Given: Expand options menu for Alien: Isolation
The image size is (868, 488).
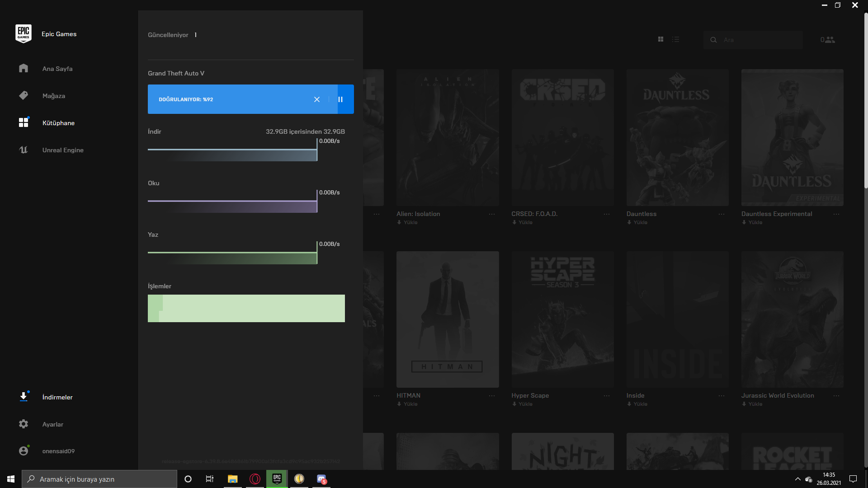Looking at the screenshot, I should (x=491, y=214).
